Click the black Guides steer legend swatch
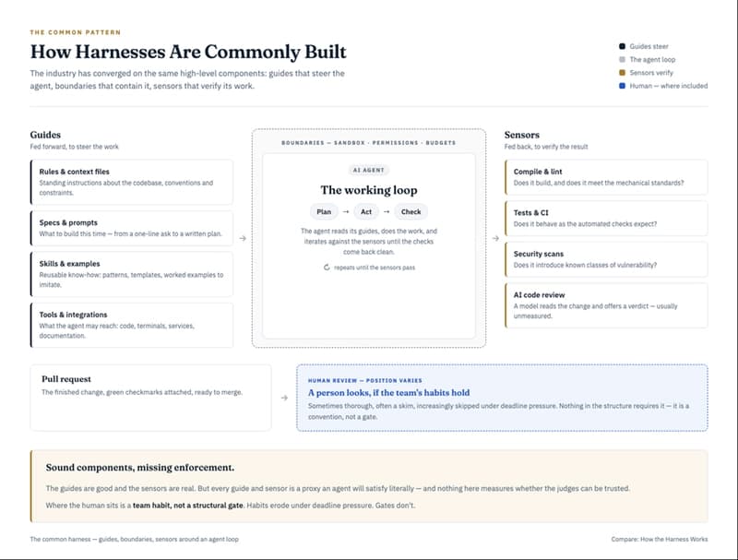 622,46
